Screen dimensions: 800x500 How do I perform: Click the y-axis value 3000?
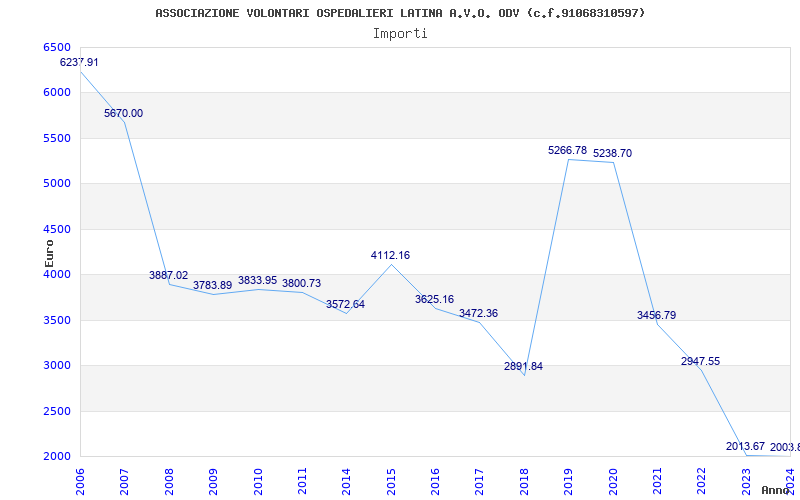click(57, 366)
